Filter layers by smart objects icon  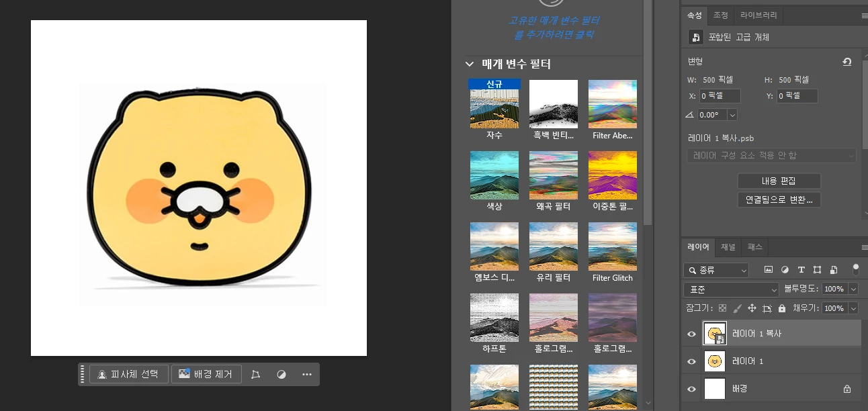click(834, 270)
